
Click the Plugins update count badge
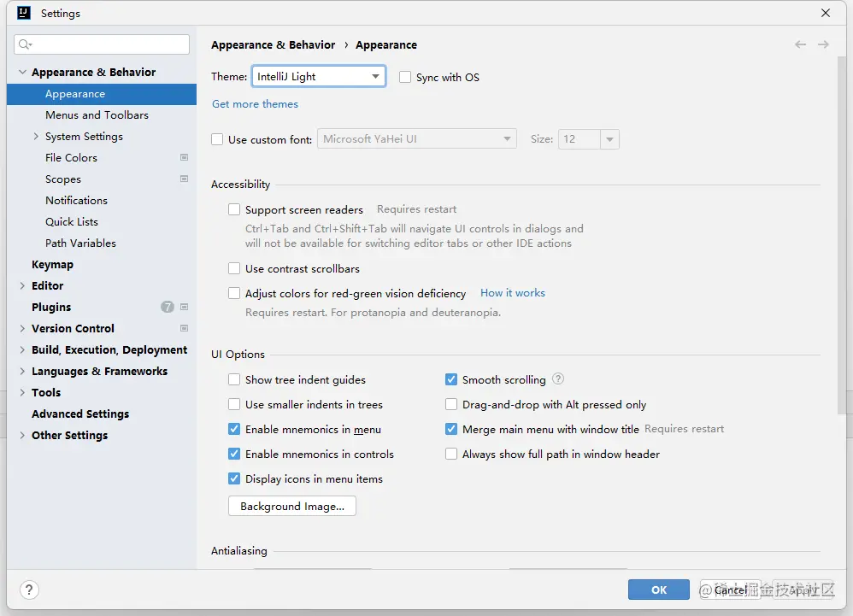point(167,308)
